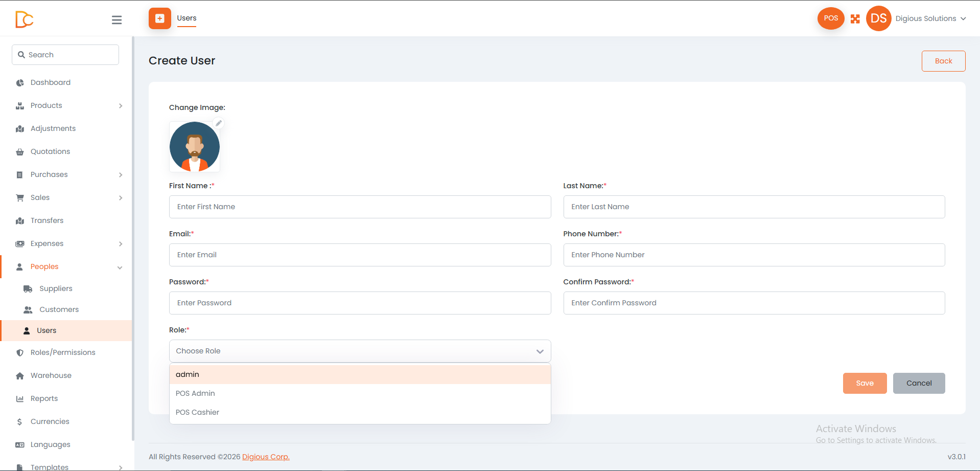Expand the Products submenu

point(121,106)
